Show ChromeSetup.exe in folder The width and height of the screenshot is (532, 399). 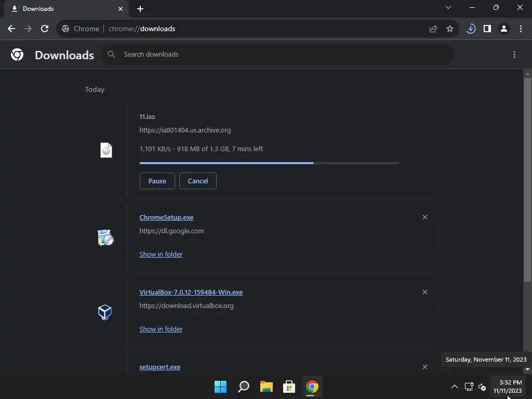pyautogui.click(x=161, y=255)
